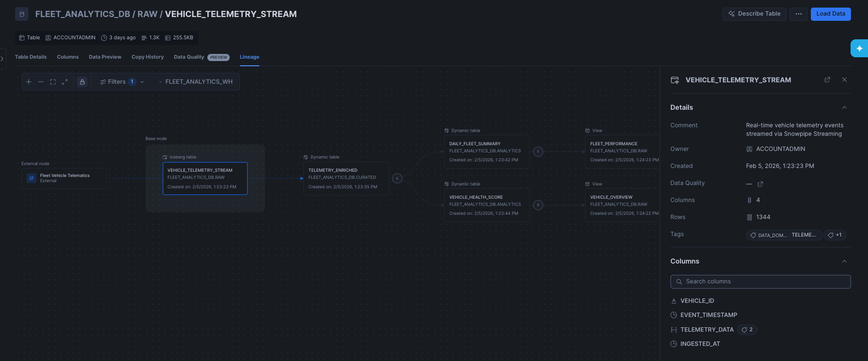Screen dimensions: 868x361
Task: Expand the DAILY_FLEET_SUMMARY node's left chevron
Action: [538, 151]
